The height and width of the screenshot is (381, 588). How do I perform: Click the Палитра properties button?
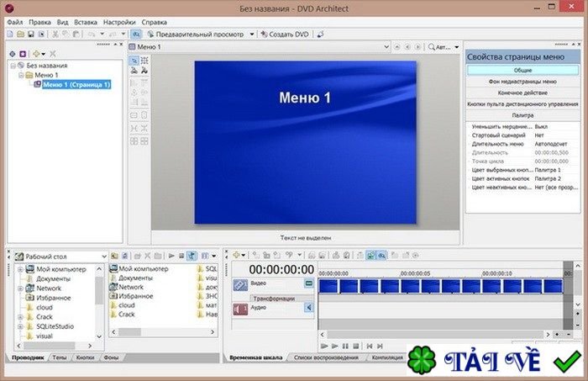[522, 115]
